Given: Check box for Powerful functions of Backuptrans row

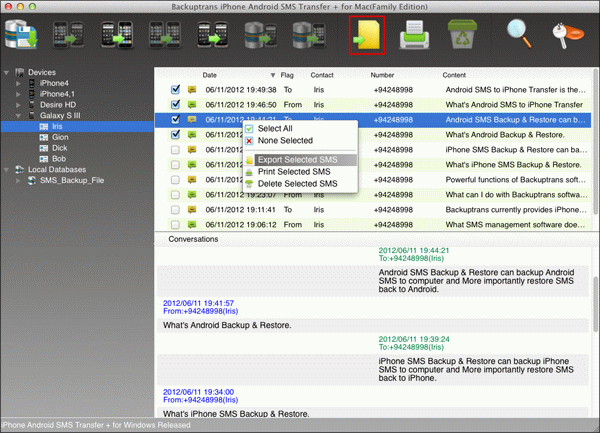Looking at the screenshot, I should tap(175, 180).
